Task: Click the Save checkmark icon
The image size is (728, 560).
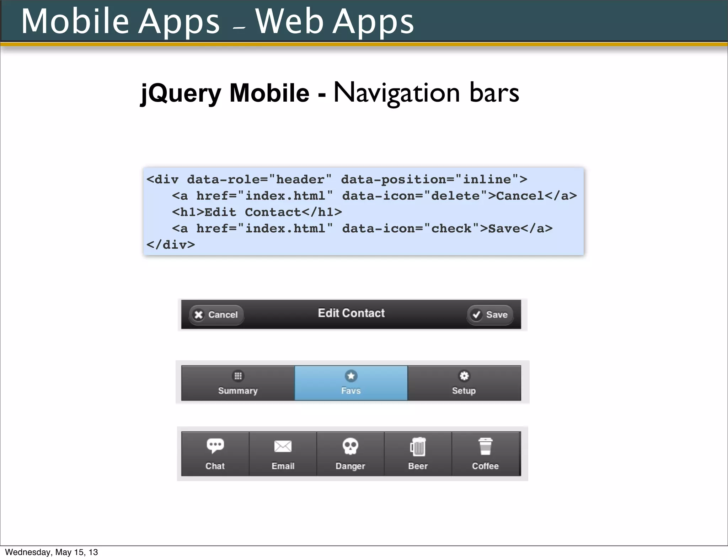Action: point(476,315)
